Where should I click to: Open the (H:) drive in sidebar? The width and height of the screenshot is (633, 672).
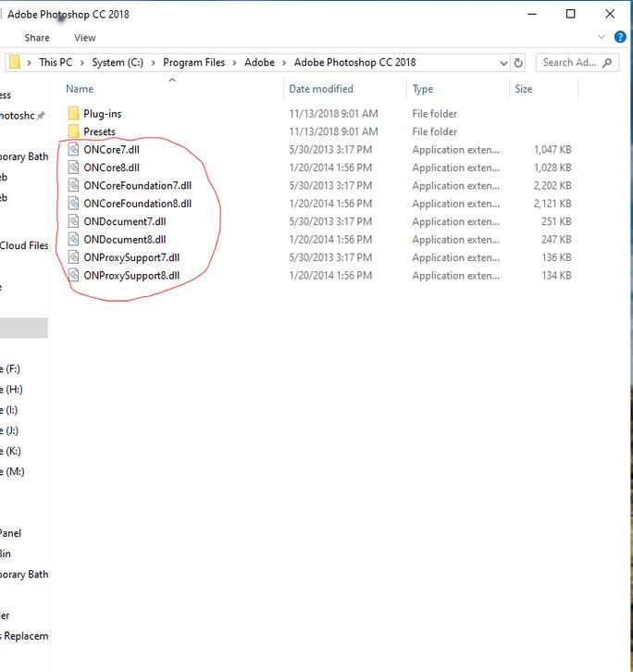[11, 390]
